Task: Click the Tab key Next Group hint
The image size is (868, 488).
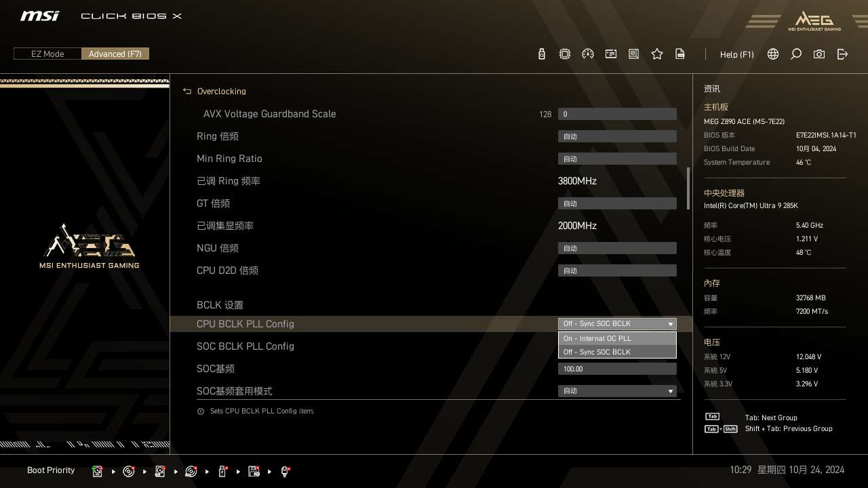Action: point(771,418)
